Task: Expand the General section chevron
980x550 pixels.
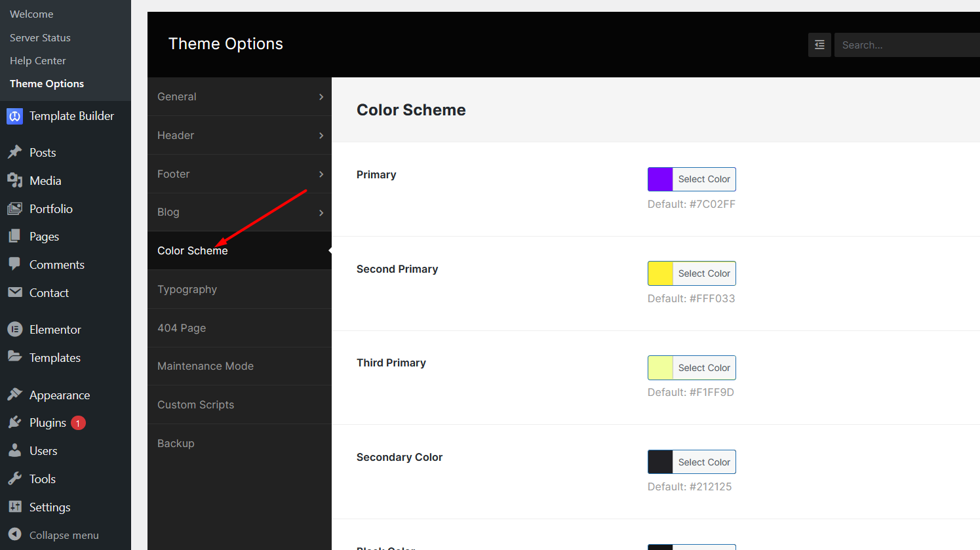Action: [x=321, y=97]
